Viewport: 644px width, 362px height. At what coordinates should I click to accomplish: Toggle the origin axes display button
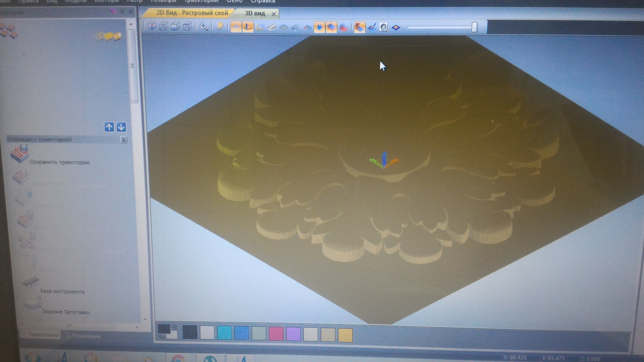[x=248, y=27]
